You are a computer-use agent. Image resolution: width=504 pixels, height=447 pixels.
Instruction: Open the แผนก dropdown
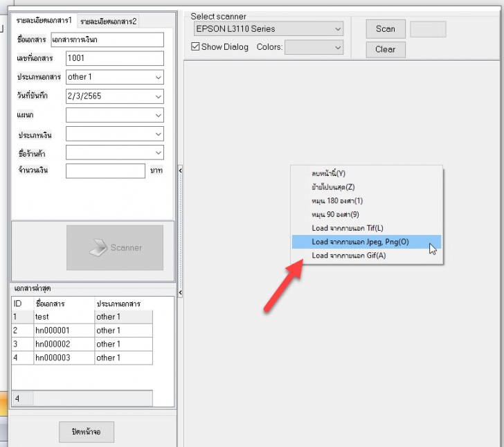coord(114,115)
